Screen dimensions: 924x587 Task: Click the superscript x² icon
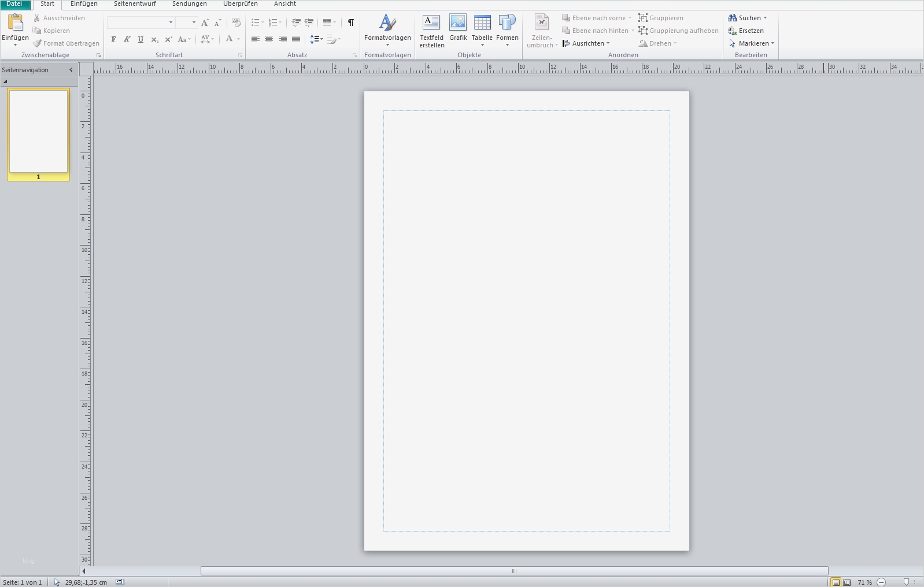(168, 39)
